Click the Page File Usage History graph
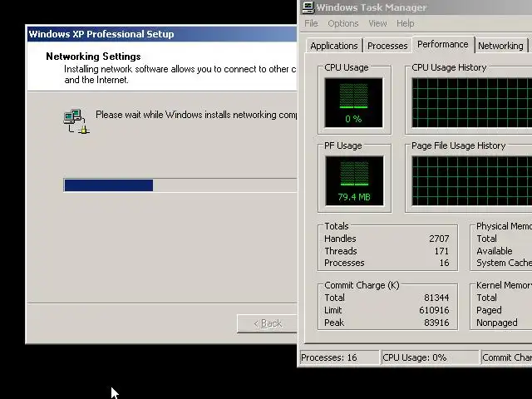 coord(471,181)
